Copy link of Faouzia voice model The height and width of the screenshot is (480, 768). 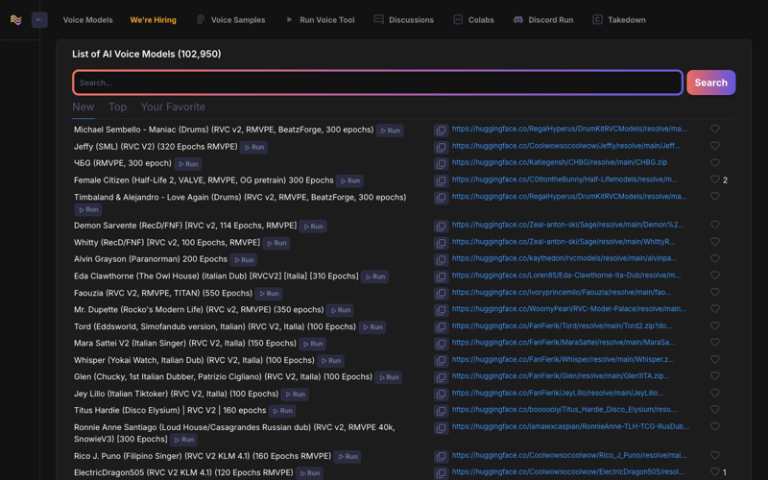(x=441, y=293)
